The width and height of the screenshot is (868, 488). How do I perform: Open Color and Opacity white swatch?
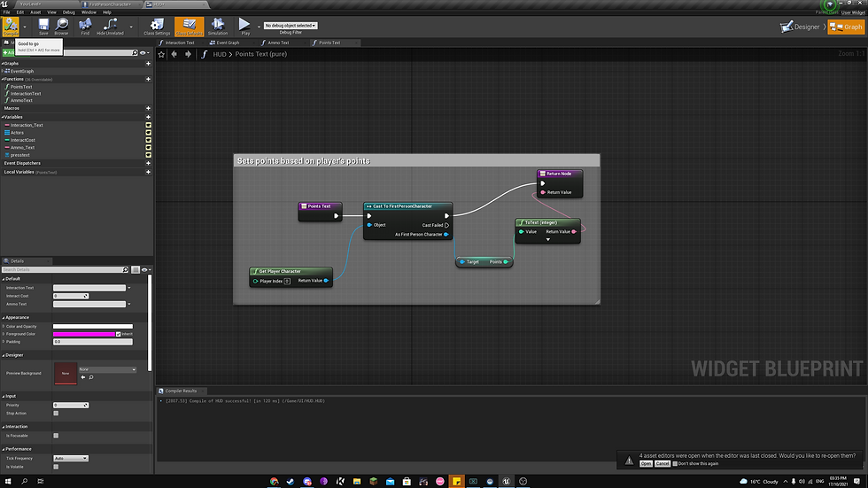tap(93, 327)
